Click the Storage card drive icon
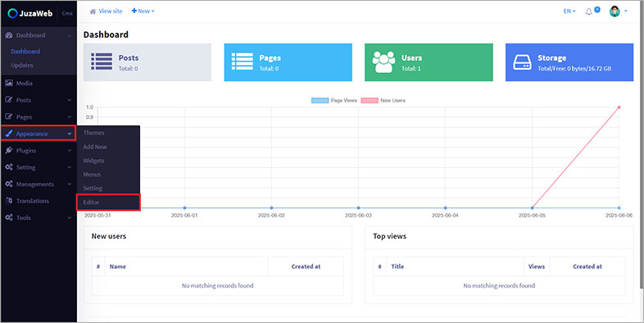Viewport: 644px width, 323px height. (x=522, y=62)
